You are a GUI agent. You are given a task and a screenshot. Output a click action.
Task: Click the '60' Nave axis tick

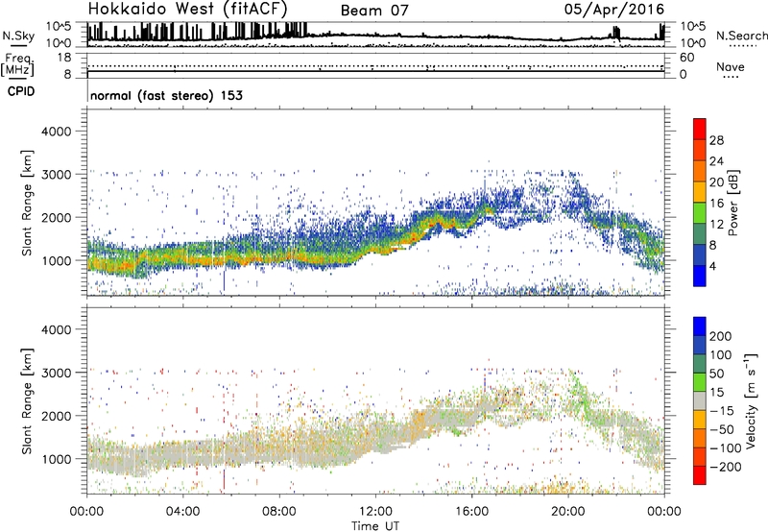coord(686,58)
